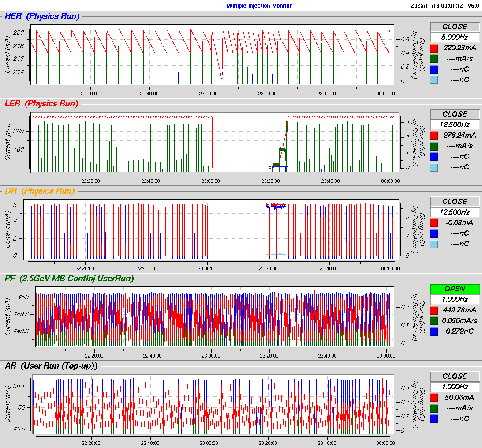Click the HER (Physics Run) panel title

(42, 17)
